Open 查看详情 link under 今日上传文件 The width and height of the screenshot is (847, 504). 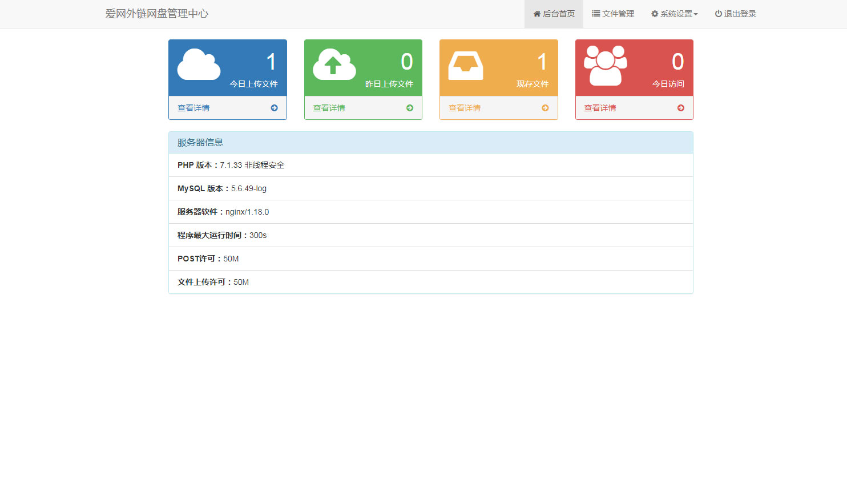pos(193,108)
